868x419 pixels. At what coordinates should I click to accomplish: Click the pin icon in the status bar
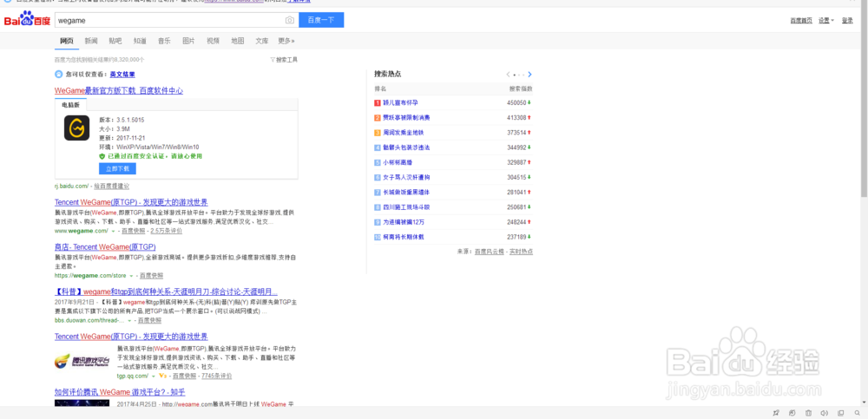(776, 413)
